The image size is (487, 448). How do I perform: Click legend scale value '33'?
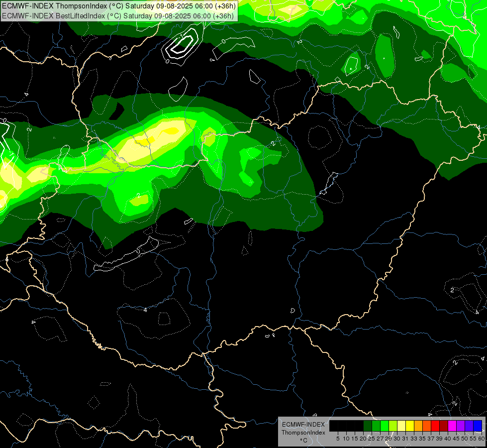414,439
